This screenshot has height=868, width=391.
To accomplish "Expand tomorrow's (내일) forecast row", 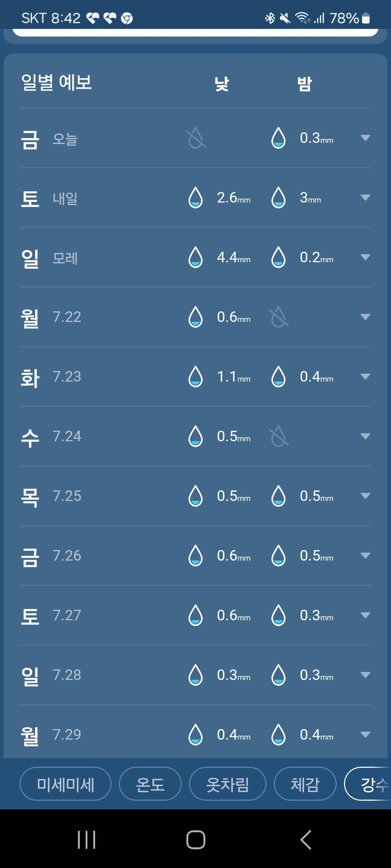I will tap(365, 197).
